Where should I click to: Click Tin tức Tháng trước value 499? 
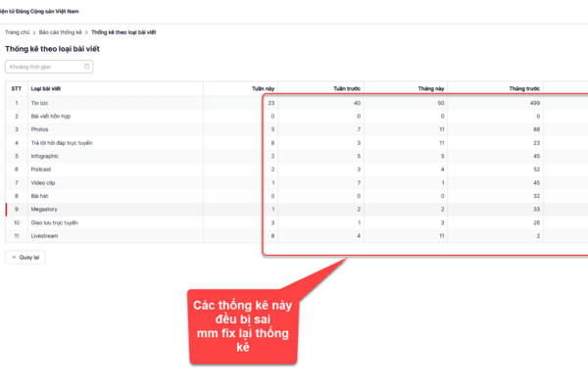(535, 103)
